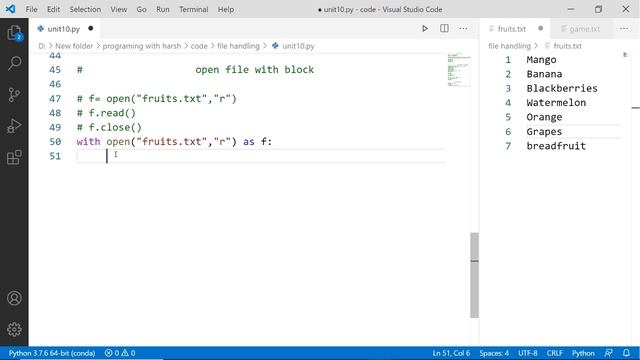Image resolution: width=640 pixels, height=360 pixels.
Task: Click the vertical scrollbar of unit10.py editor
Action: click(474, 275)
